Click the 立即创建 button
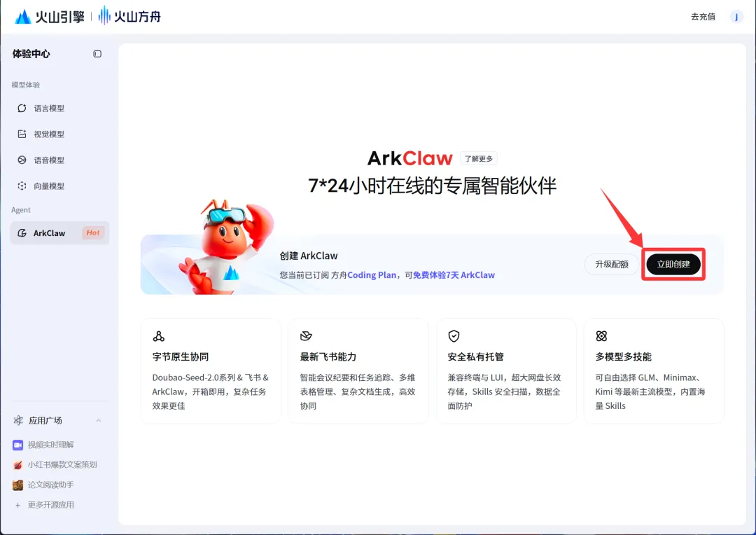 (x=673, y=265)
